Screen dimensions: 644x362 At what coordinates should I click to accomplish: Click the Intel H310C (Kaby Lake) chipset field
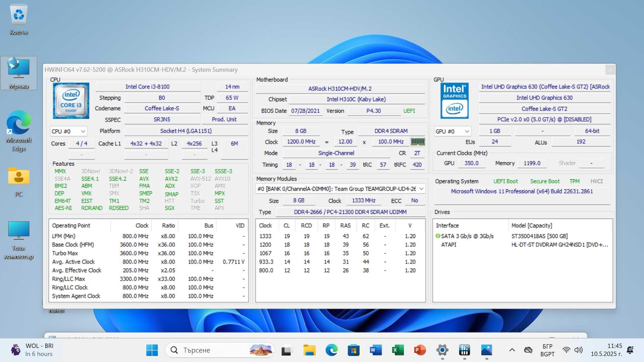357,99
